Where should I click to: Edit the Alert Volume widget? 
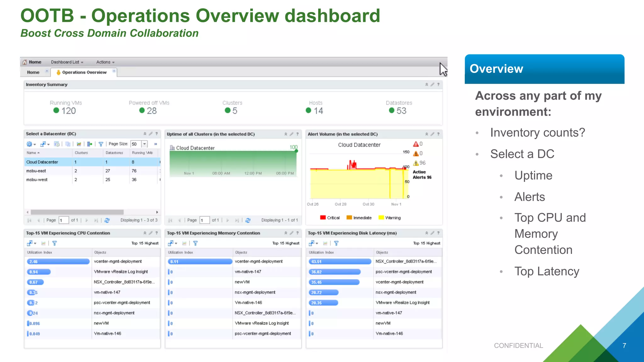point(432,134)
